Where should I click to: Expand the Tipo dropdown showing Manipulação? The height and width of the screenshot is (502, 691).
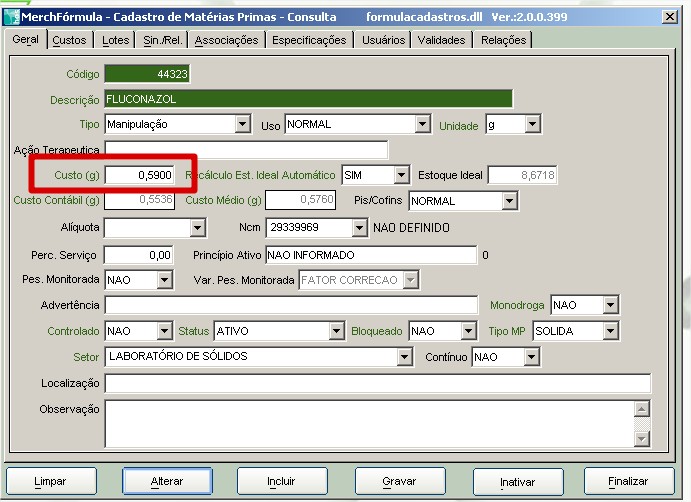[x=242, y=125]
